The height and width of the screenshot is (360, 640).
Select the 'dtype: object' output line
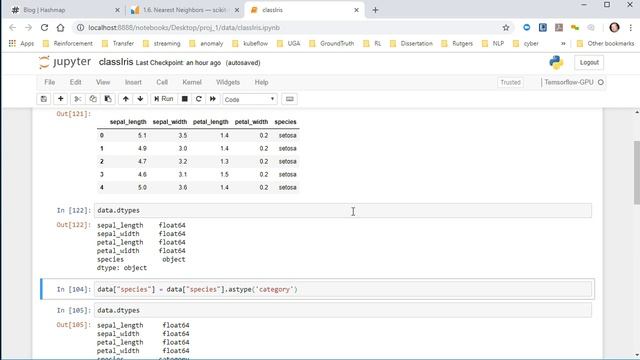(x=122, y=268)
